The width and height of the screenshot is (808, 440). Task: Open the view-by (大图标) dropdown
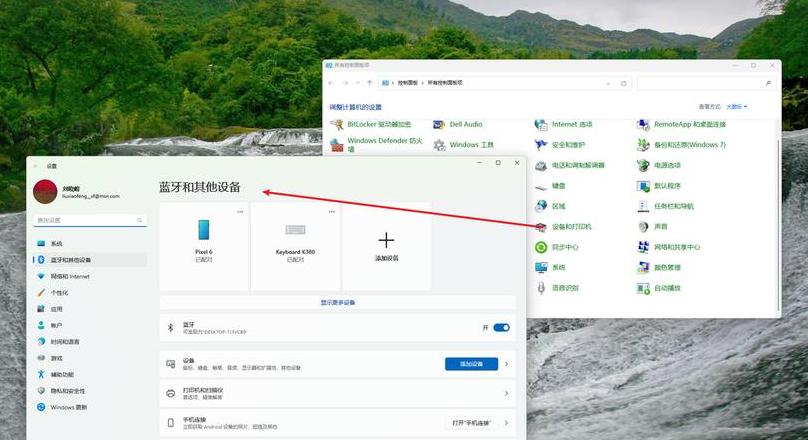(736, 107)
